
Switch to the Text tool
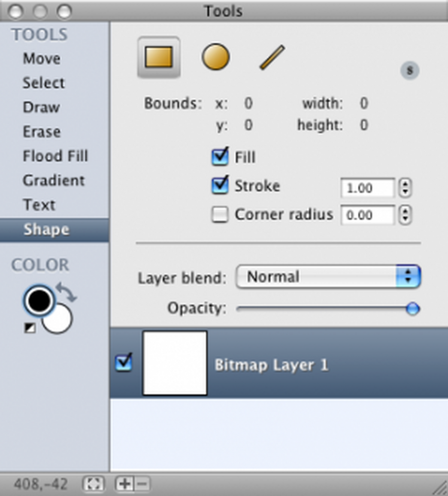(x=39, y=204)
